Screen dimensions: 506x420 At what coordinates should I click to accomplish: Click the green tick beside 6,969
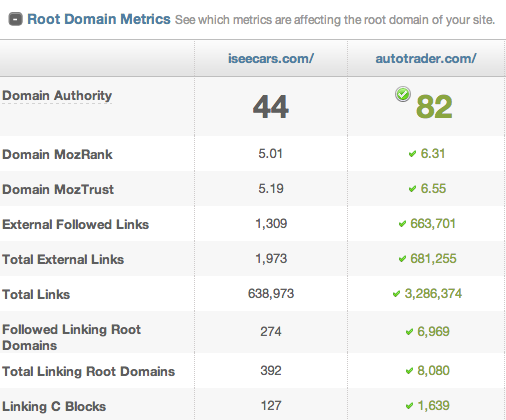click(x=409, y=332)
